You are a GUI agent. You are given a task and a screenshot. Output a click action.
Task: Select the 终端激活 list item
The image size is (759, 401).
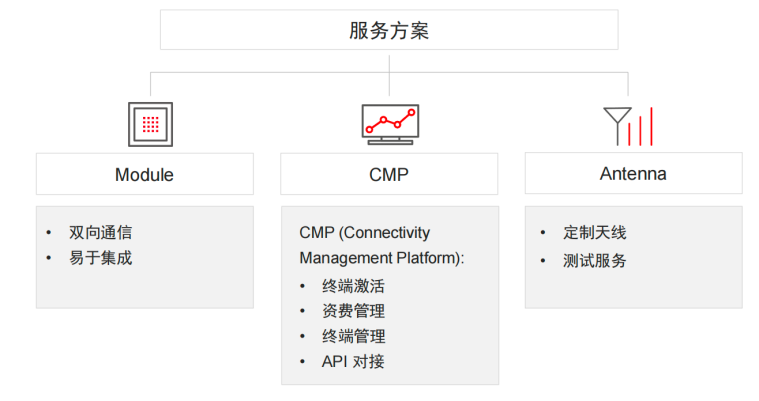pyautogui.click(x=353, y=285)
